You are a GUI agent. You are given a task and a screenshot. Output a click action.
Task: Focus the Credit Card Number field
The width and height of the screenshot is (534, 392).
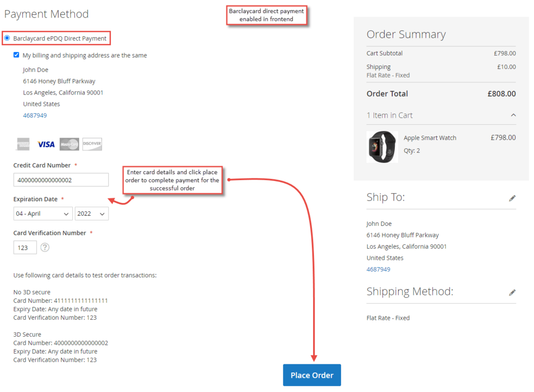click(61, 180)
